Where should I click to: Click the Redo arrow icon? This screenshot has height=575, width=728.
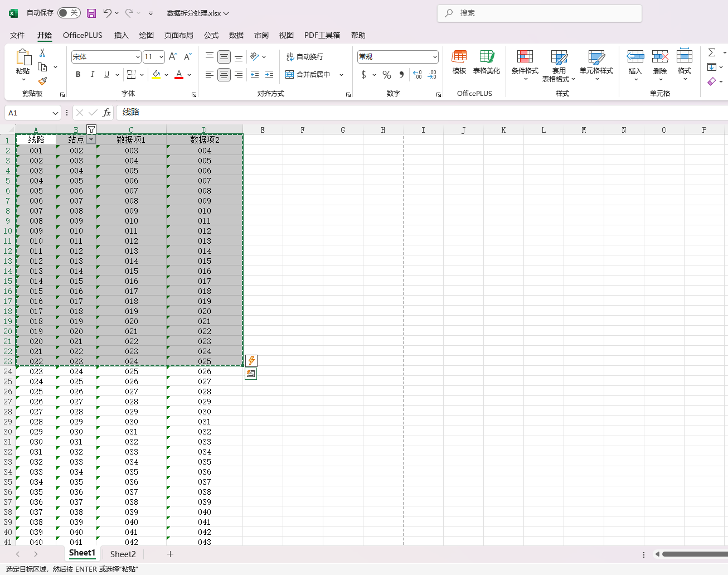pyautogui.click(x=129, y=13)
